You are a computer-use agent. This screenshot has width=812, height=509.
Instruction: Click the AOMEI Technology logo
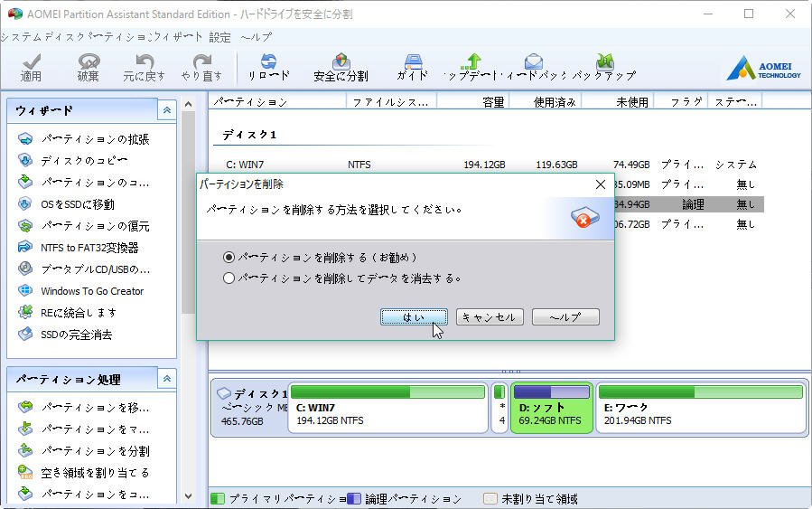(763, 69)
